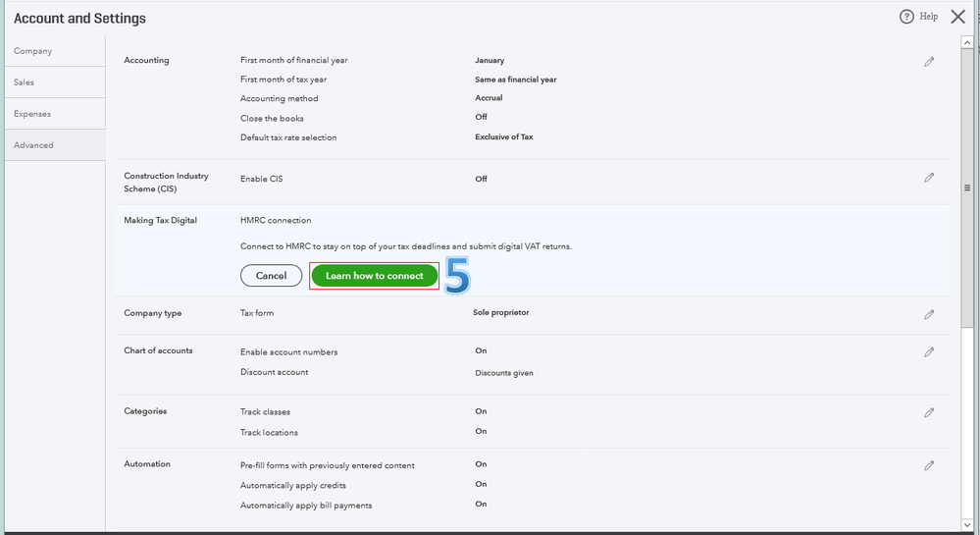The height and width of the screenshot is (535, 980).
Task: Click the Accounting method Accrual value
Action: (x=489, y=98)
